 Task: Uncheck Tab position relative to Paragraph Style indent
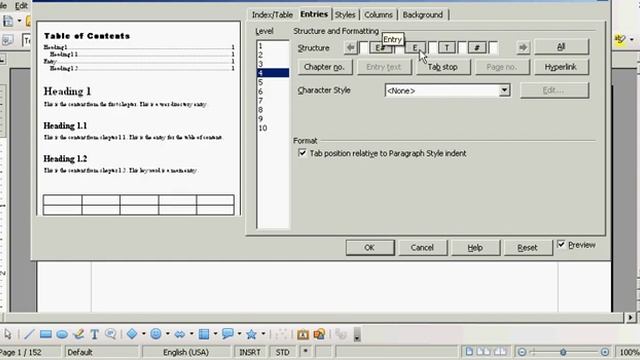pyautogui.click(x=302, y=153)
